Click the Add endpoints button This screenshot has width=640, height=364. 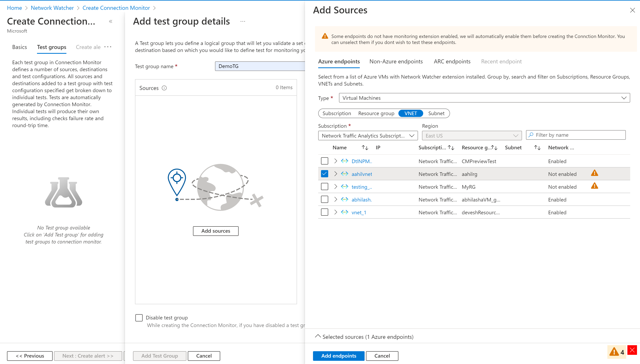pyautogui.click(x=338, y=356)
